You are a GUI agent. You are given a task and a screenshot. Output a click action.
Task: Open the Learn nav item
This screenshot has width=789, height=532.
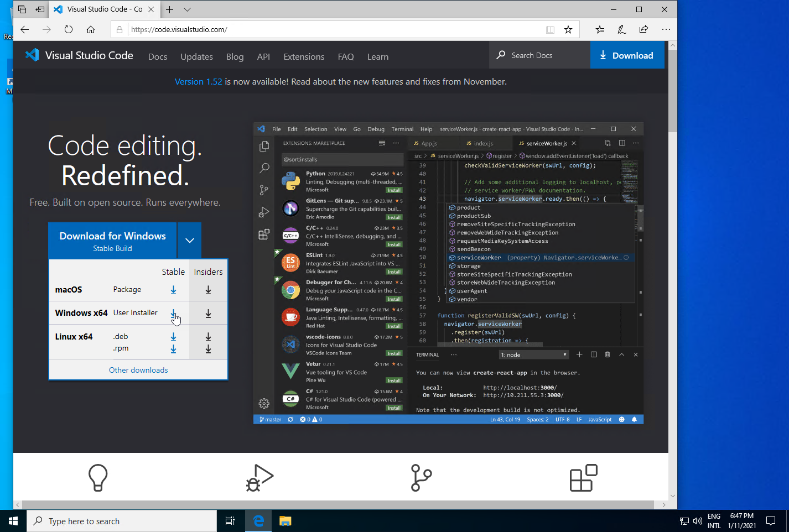(x=378, y=56)
